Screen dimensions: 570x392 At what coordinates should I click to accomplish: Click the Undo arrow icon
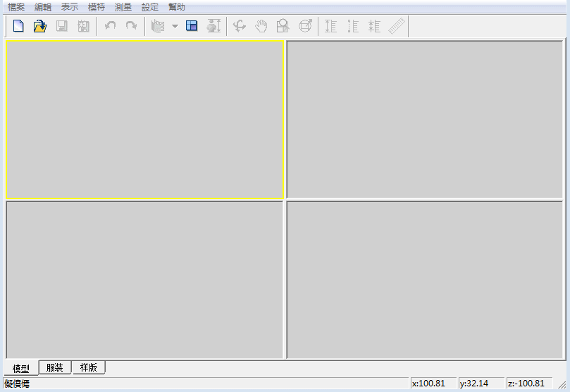(110, 27)
